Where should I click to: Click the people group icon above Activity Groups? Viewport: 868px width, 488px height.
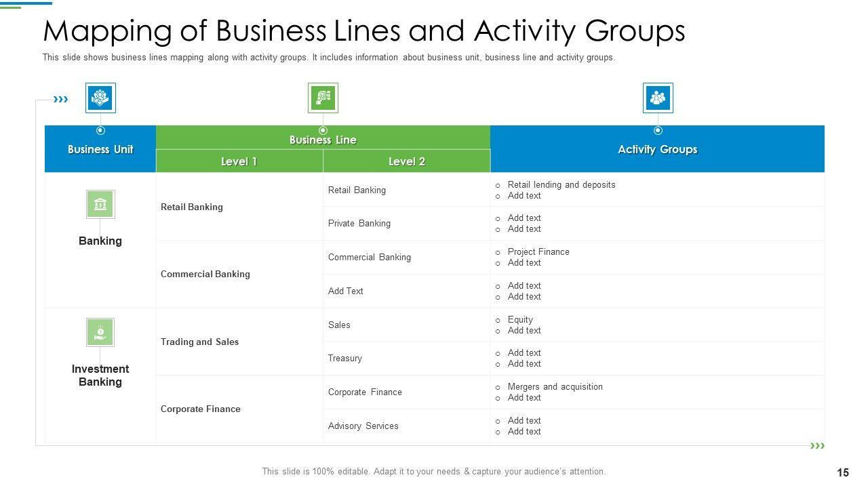[657, 98]
